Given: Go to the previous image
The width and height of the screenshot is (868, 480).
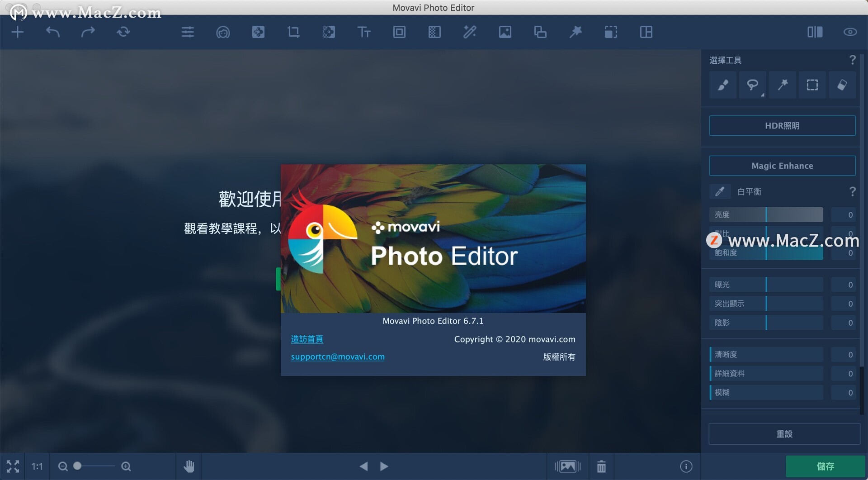Looking at the screenshot, I should 363,466.
